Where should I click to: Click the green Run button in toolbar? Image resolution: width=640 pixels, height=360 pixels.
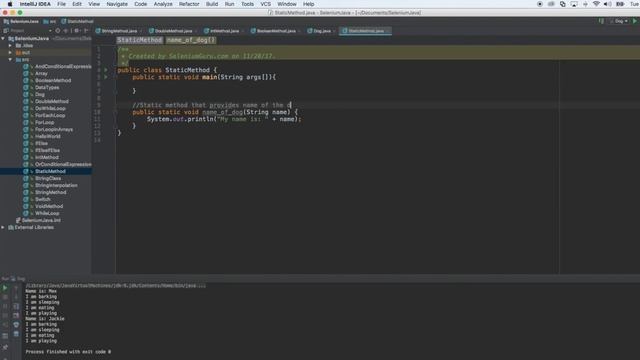[x=635, y=21]
